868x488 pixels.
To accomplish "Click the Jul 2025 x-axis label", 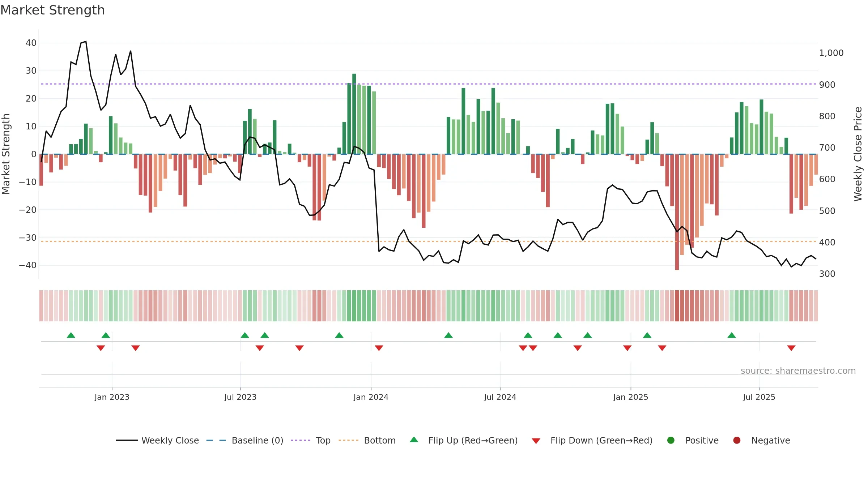I will 759,397.
